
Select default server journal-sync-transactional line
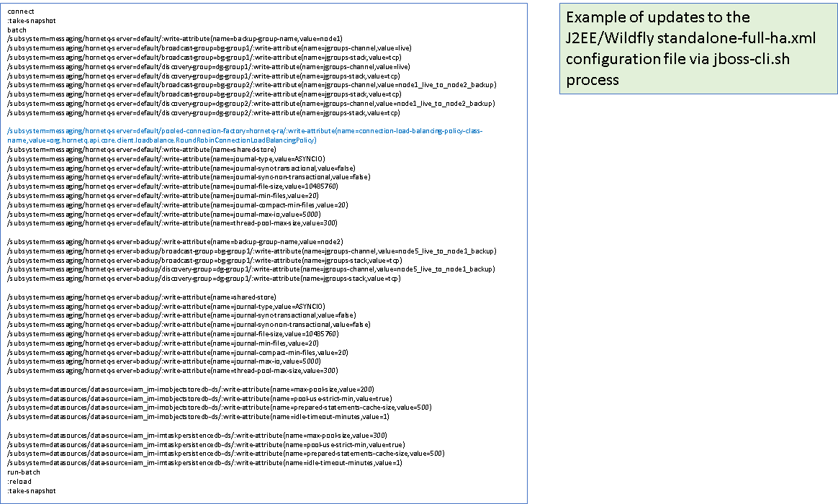181,168
